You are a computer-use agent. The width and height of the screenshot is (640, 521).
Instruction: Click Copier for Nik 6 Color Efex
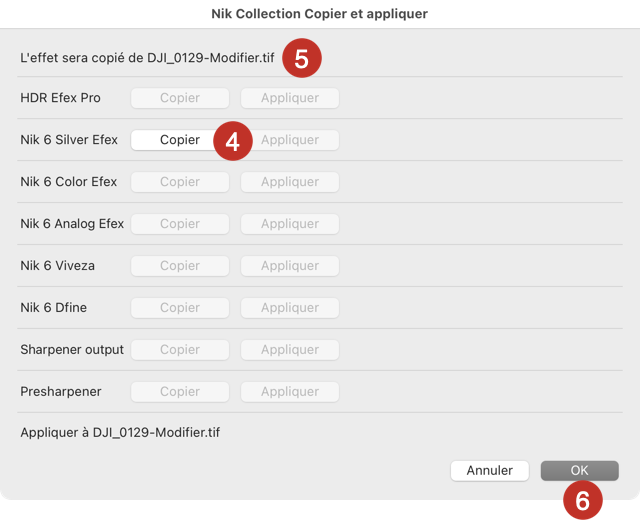click(180, 182)
